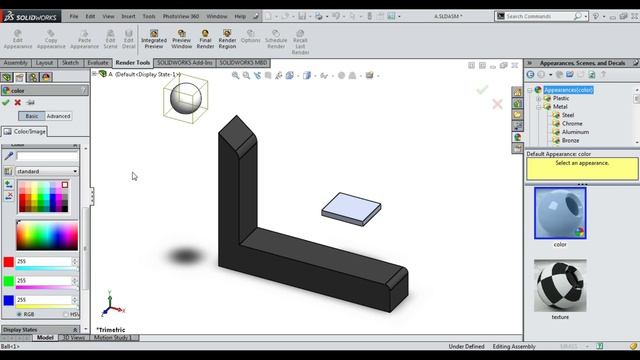Image resolution: width=640 pixels, height=360 pixels.
Task: Accept the color appearance with green checkmark
Action: point(6,102)
